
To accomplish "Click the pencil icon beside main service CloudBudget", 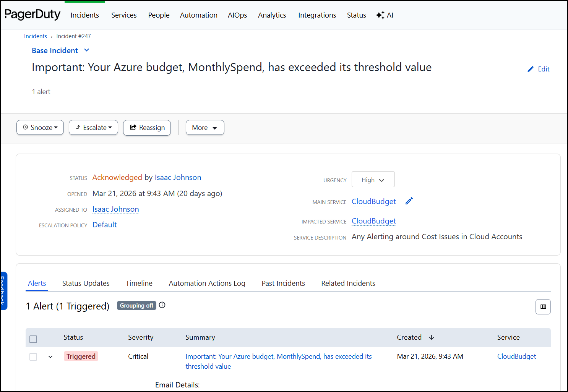I will tap(409, 201).
